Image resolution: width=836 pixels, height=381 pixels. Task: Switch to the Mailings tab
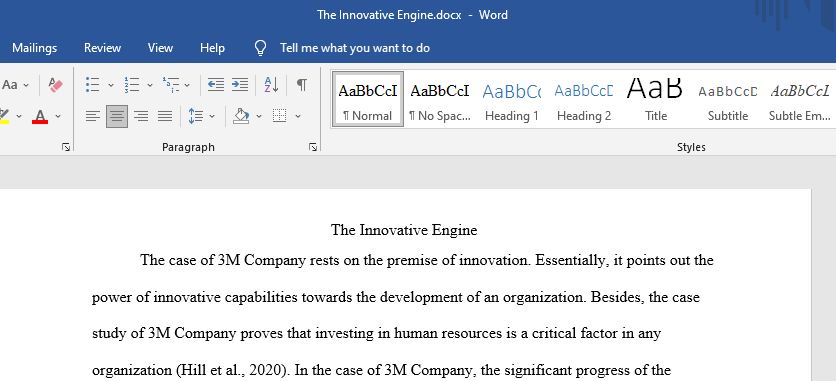coord(35,48)
